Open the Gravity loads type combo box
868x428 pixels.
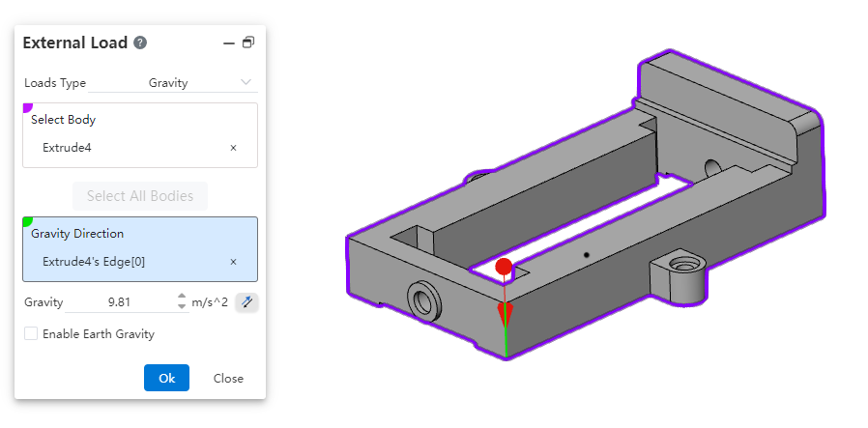tap(193, 83)
